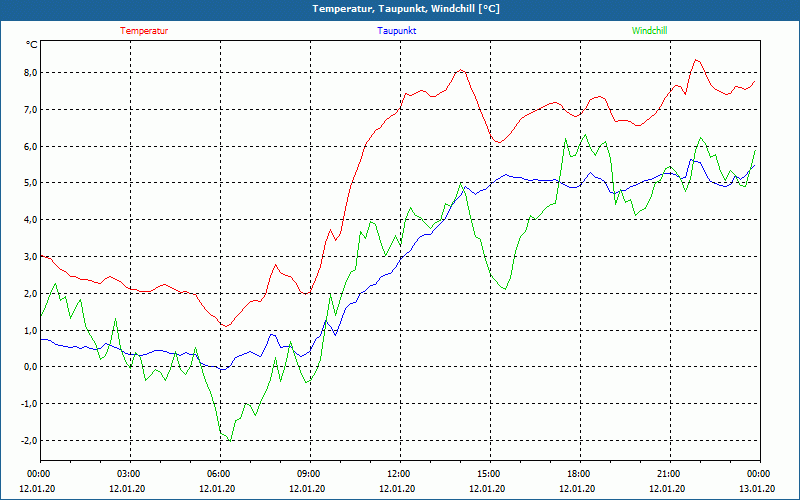Screen dimensions: 800x500
Task: Click the °C unit label on y-axis
Action: (31, 45)
